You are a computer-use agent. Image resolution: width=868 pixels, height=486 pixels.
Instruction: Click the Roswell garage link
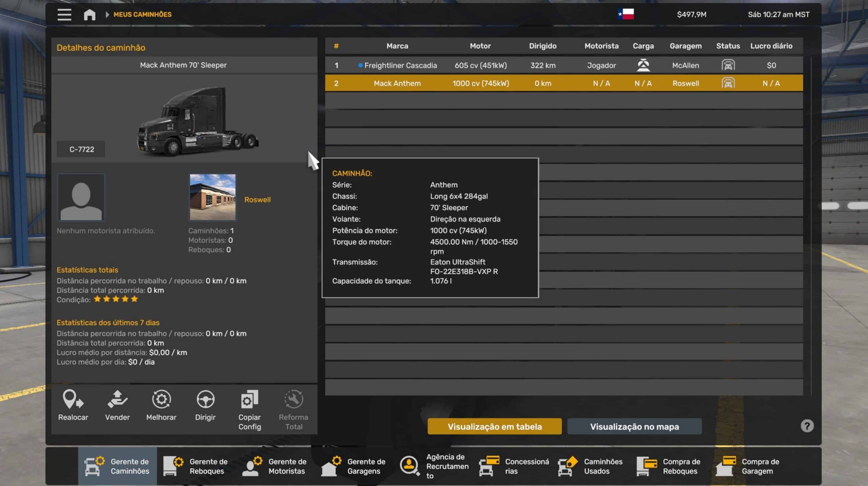point(257,200)
